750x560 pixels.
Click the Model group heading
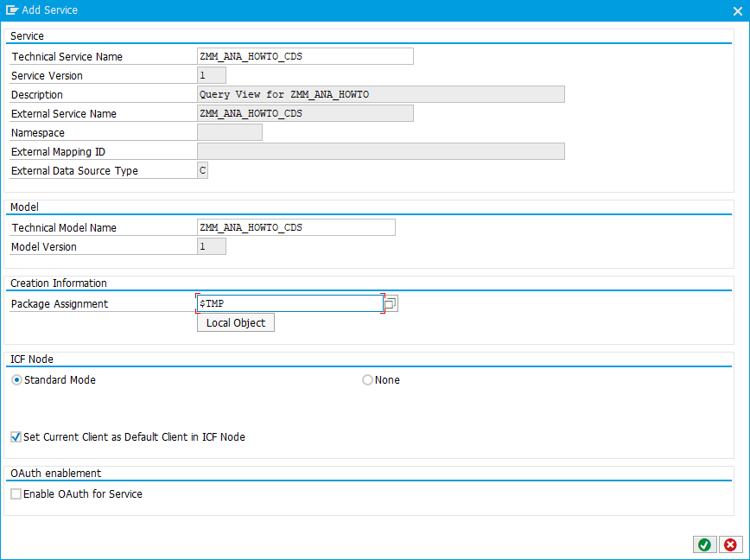tap(24, 207)
